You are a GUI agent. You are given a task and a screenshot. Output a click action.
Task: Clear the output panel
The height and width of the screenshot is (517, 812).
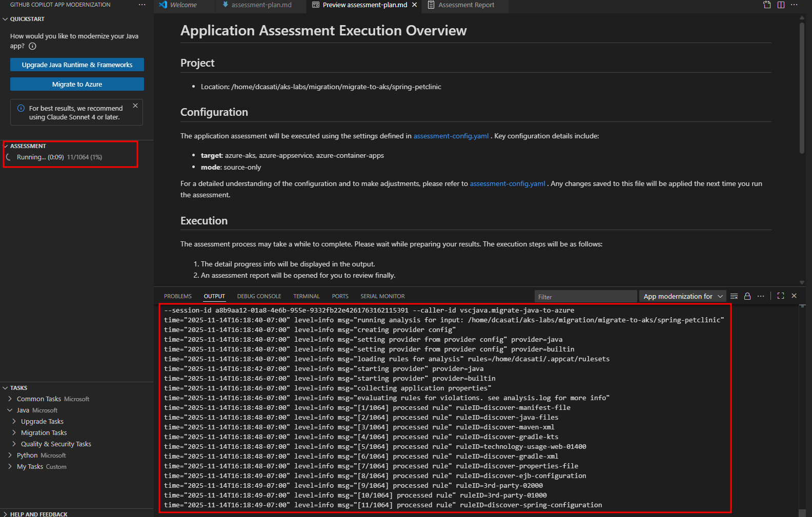tap(734, 296)
